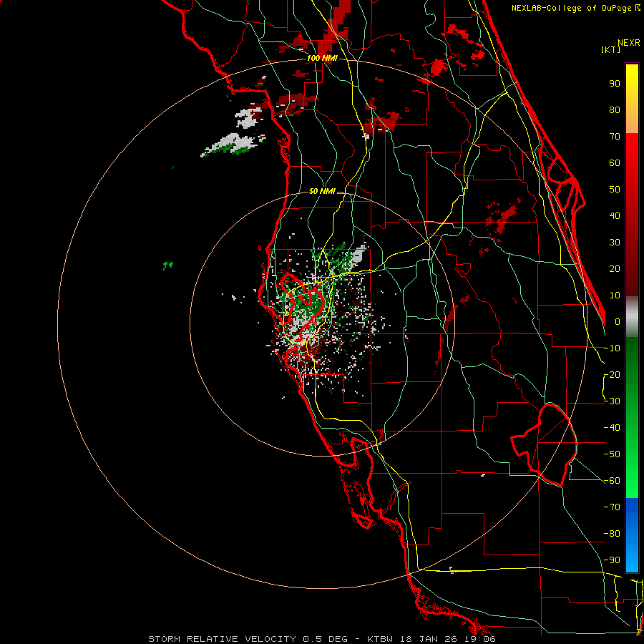Pick the gray zero segment of color bar
This screenshot has width=644, height=644.
coord(632,317)
